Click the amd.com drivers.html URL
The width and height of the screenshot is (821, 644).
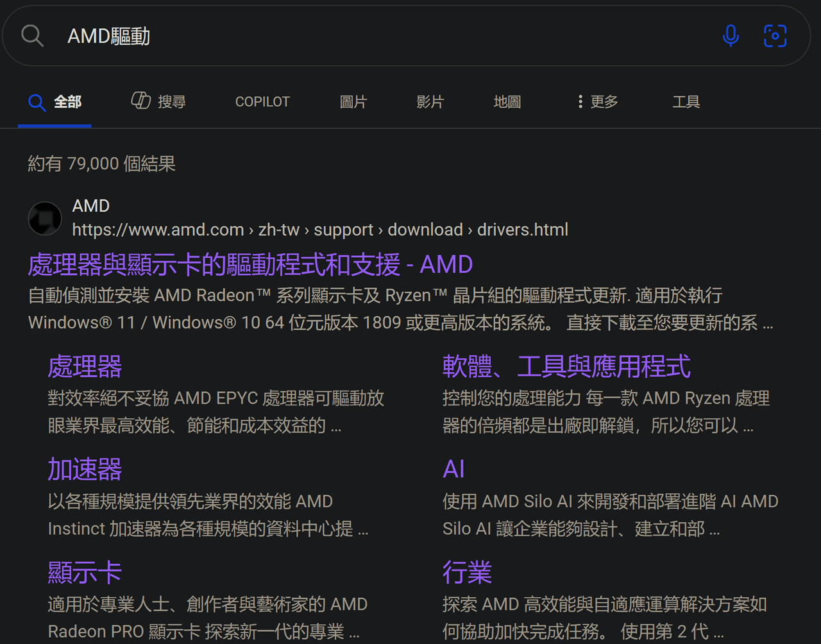point(320,230)
